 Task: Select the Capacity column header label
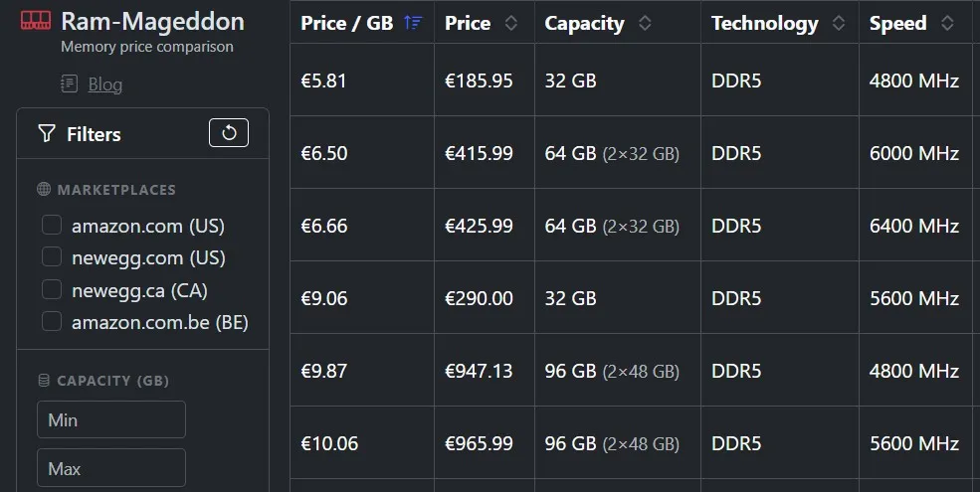tap(584, 23)
